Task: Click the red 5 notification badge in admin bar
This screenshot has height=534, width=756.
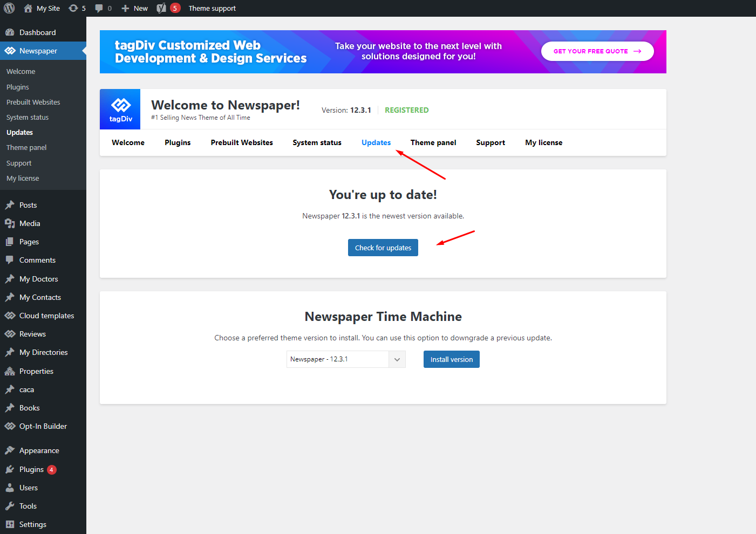Action: pos(175,8)
